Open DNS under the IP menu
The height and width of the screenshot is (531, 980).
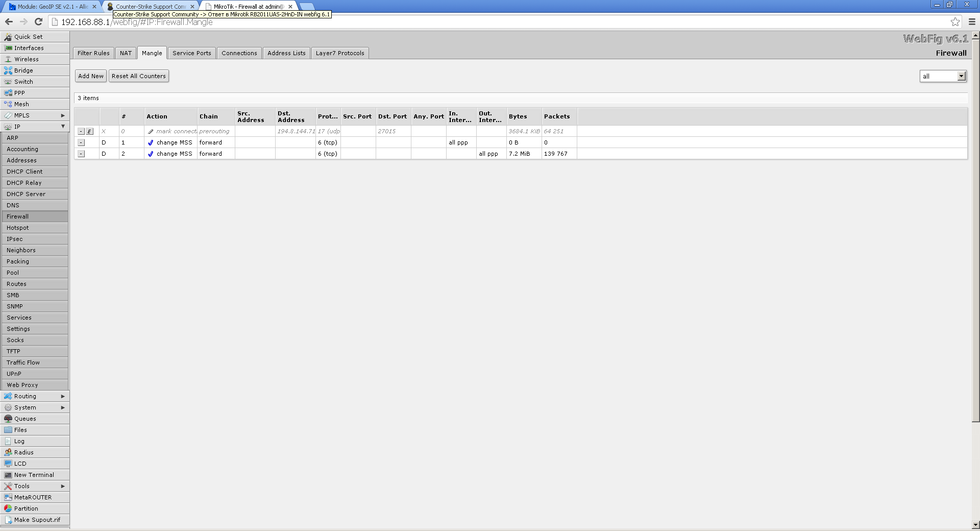click(35, 205)
